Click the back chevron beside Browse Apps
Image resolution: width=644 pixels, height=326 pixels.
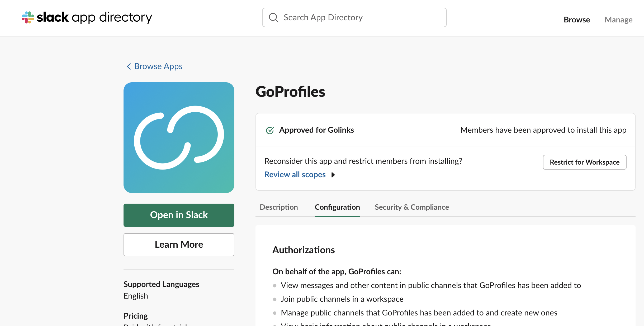pyautogui.click(x=129, y=66)
